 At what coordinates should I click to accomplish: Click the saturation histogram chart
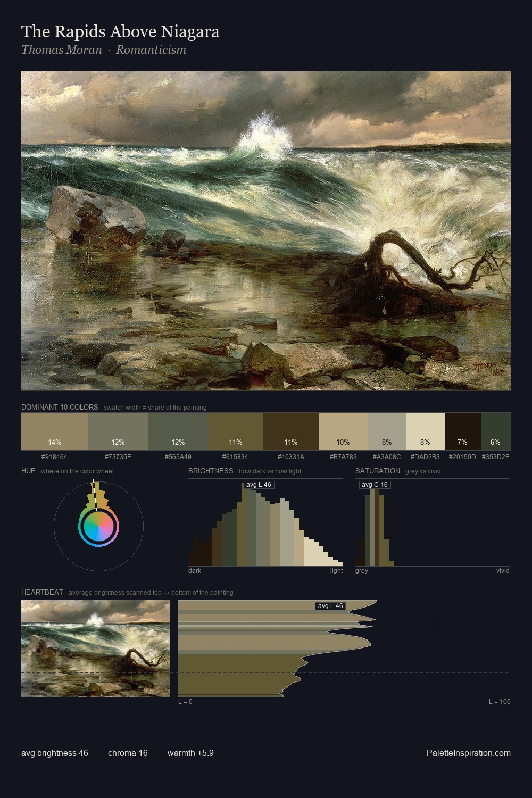(x=433, y=522)
